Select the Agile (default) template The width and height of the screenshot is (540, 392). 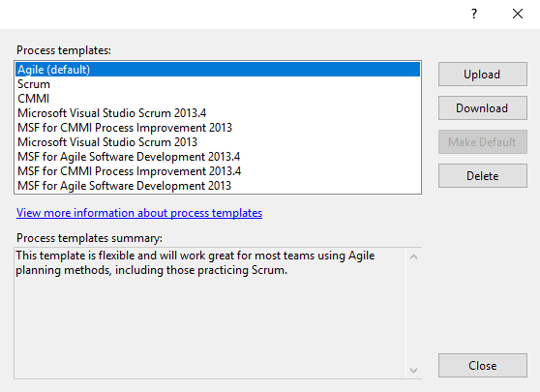pyautogui.click(x=218, y=70)
